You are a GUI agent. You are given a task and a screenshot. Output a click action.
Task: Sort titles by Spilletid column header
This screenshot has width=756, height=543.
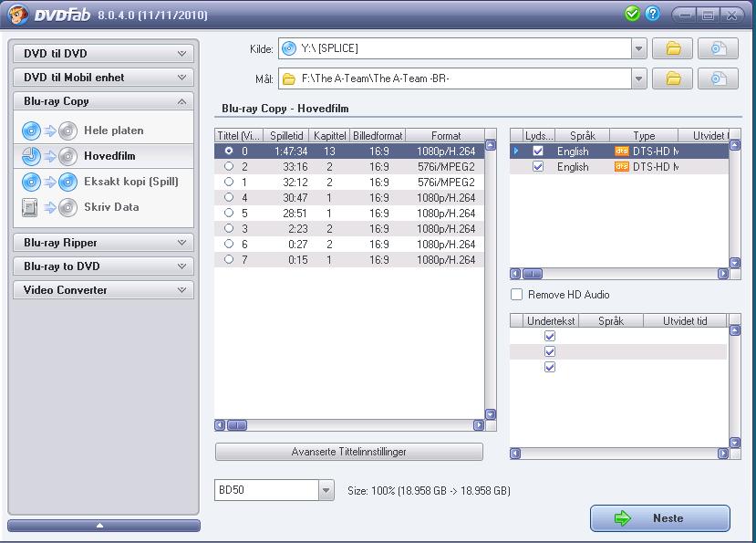click(x=286, y=136)
